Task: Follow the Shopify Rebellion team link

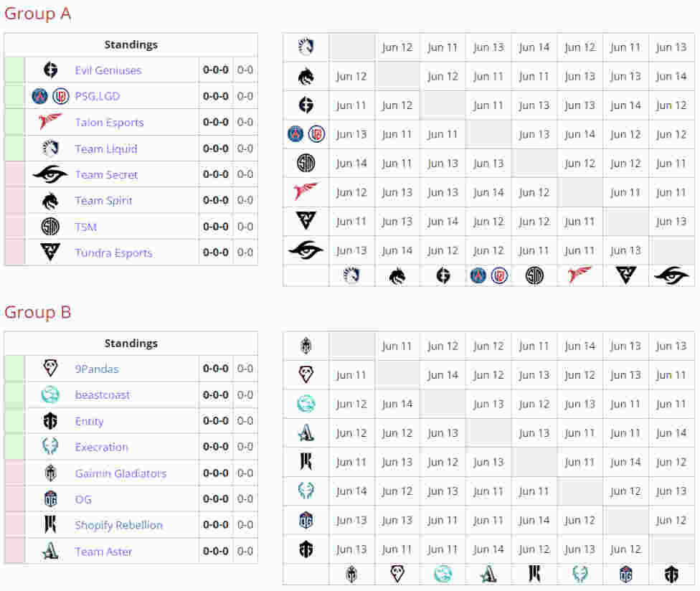Action: 119,526
